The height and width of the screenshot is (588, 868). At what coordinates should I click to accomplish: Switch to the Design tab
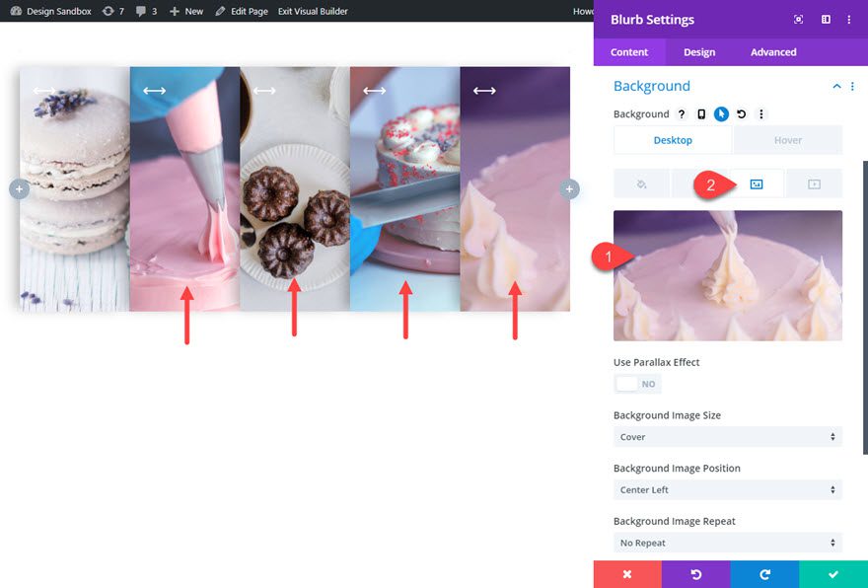point(699,51)
